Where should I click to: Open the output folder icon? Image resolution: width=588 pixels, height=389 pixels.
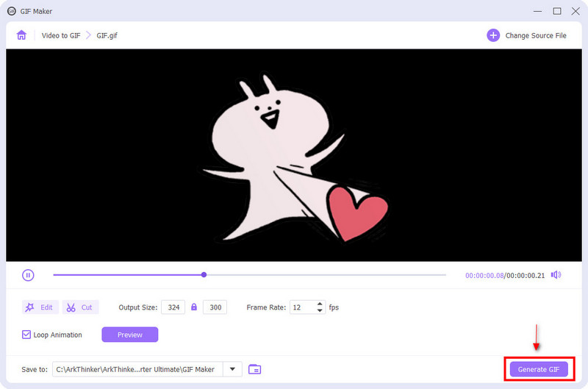pyautogui.click(x=254, y=369)
